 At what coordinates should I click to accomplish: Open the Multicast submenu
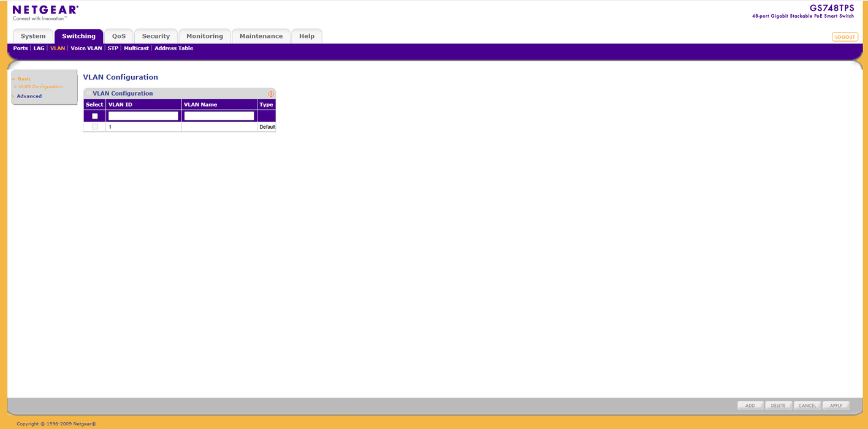[136, 48]
